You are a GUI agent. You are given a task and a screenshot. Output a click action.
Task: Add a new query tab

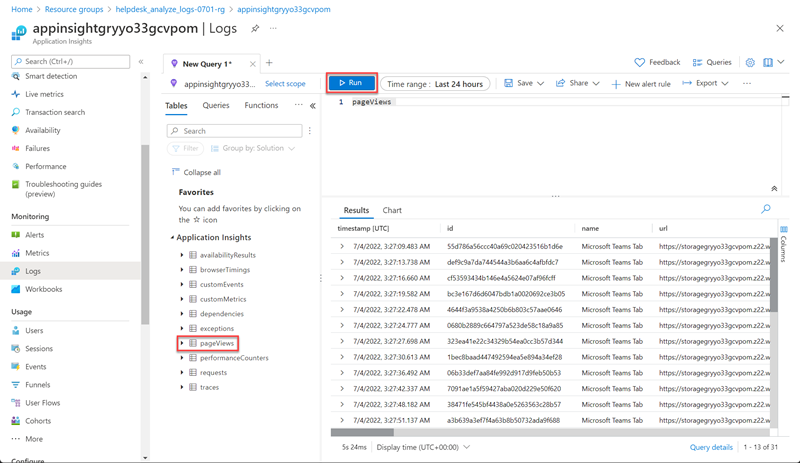(269, 63)
